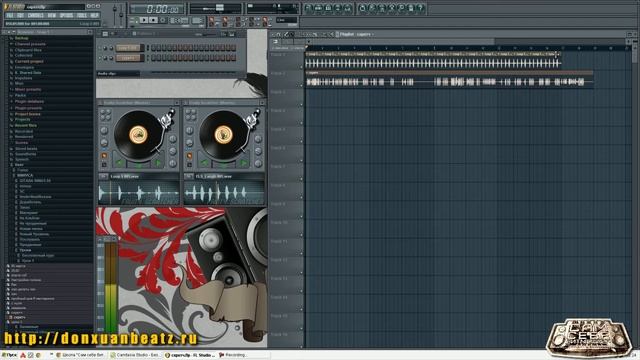
Task: Click the transport Stop button
Action: point(153,20)
